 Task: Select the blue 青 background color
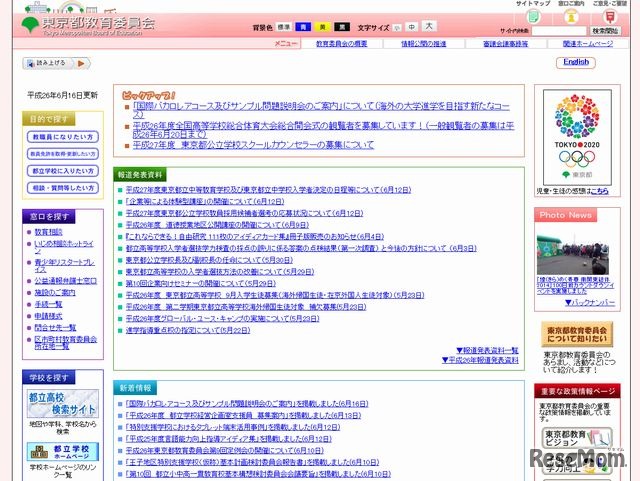coord(303,27)
